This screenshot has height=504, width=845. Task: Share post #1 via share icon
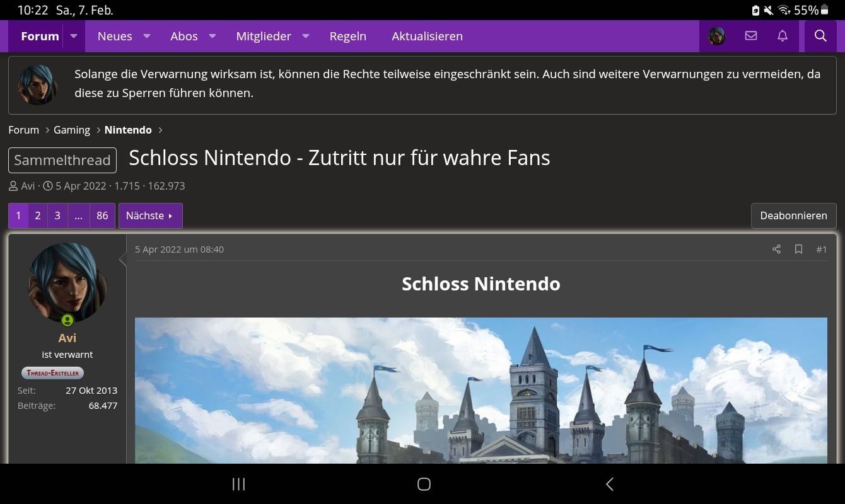(776, 249)
